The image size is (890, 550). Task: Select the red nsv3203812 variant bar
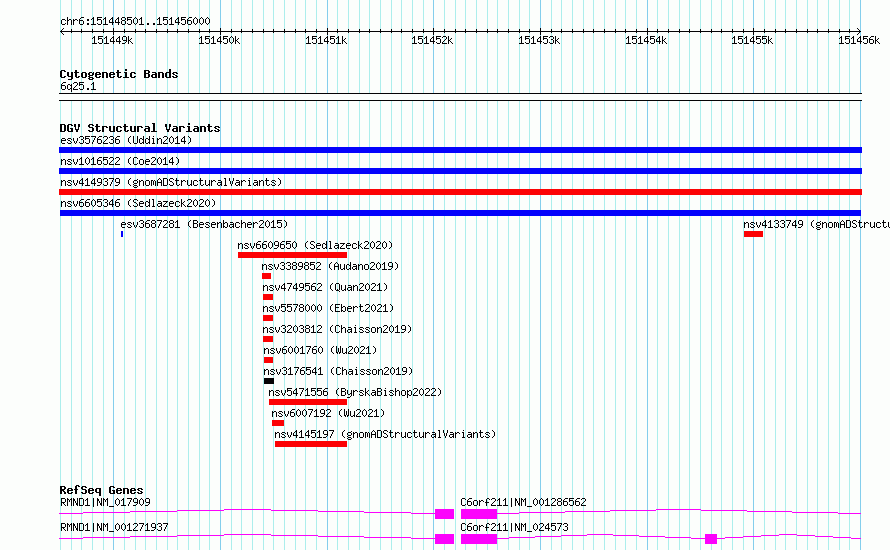click(268, 339)
